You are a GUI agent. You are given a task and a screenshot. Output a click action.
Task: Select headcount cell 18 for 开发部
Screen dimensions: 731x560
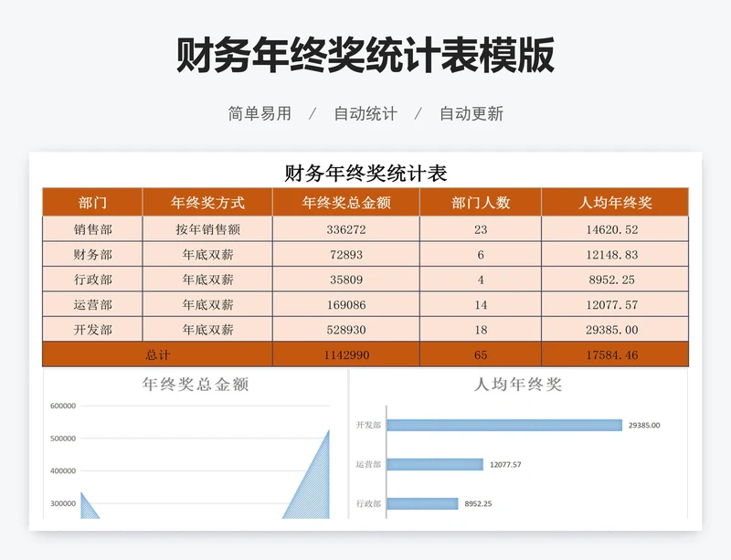pos(481,330)
